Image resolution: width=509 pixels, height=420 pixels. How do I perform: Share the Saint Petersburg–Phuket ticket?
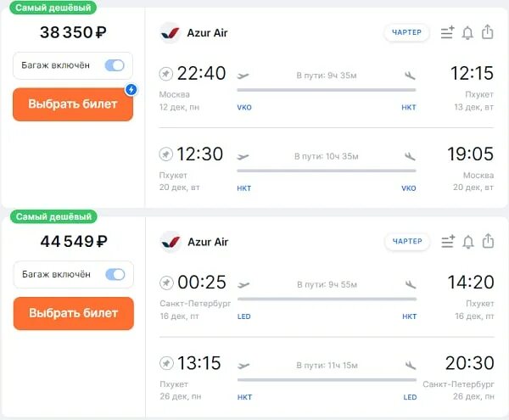tap(488, 242)
